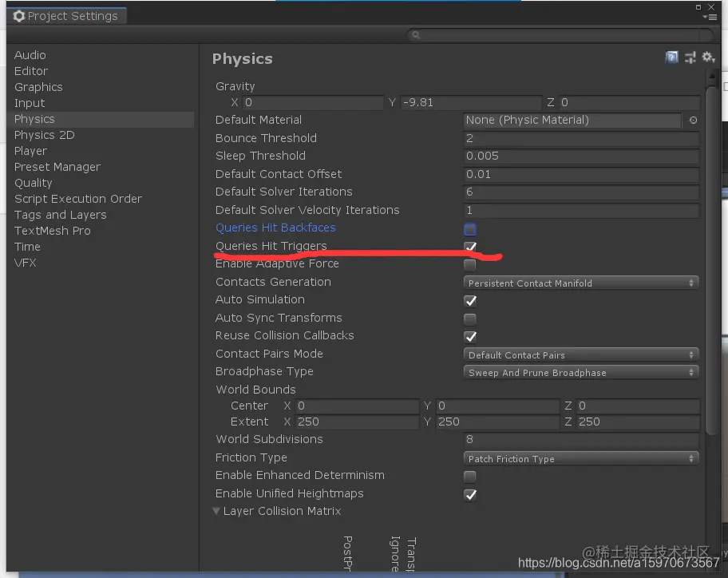
Task: Click the Default Solver Iterations field
Action: 581,192
